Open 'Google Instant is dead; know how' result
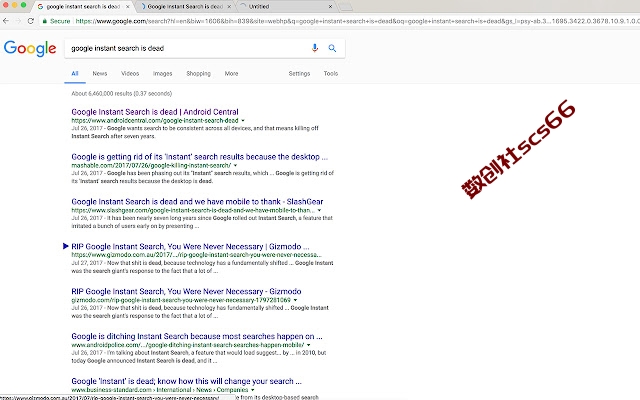Viewport: 640px width, 400px height. (187, 381)
